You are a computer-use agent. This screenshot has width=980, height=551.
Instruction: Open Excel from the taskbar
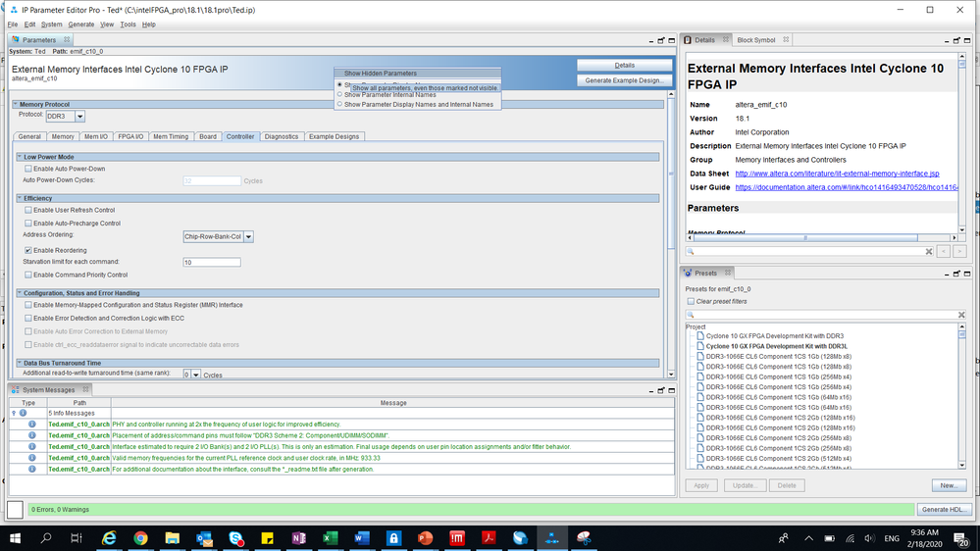point(331,538)
